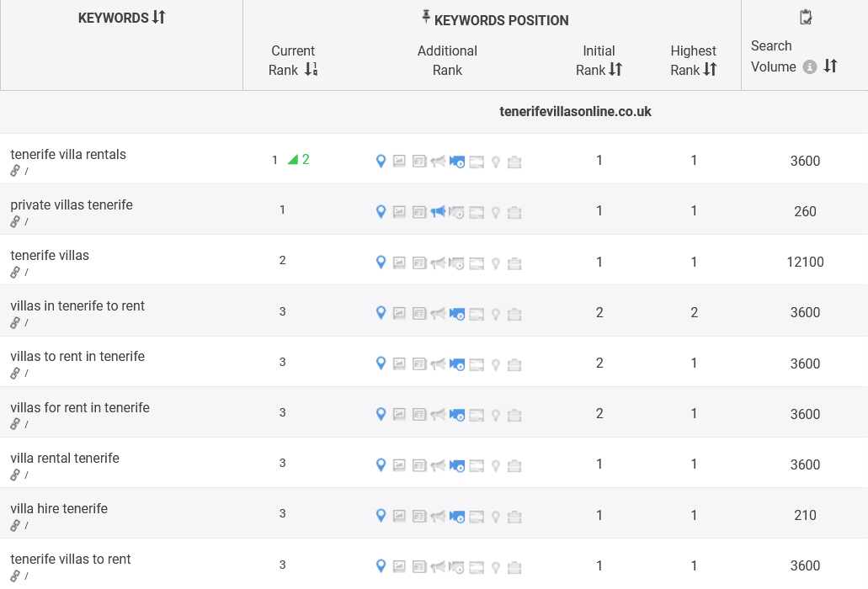Click video icon in tenerife villa rentals row
The height and width of the screenshot is (589, 868).
click(457, 162)
